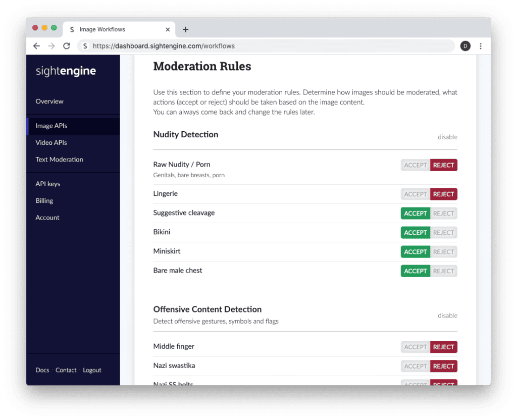Set Raw Nudity / Porn to Accept

click(416, 165)
